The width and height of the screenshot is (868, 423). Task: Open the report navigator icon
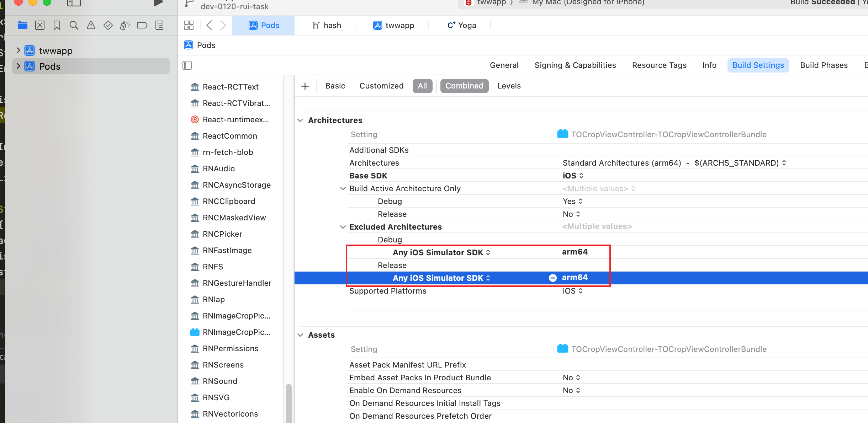coord(159,25)
